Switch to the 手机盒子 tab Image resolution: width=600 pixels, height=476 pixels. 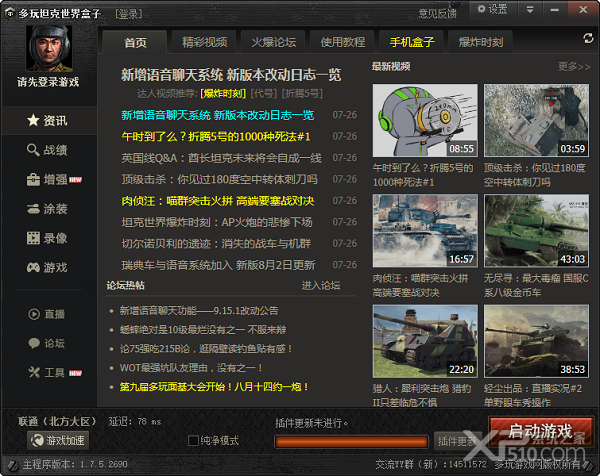(412, 42)
